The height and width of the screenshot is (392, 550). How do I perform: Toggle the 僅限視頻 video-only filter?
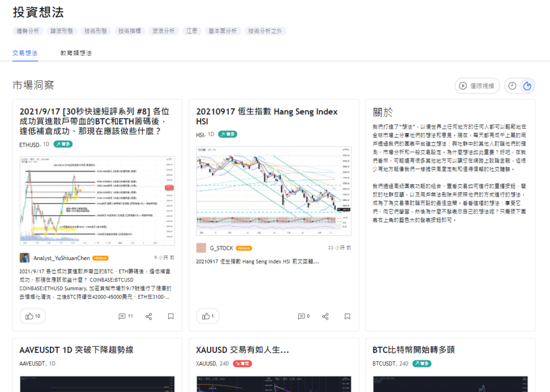pos(477,86)
